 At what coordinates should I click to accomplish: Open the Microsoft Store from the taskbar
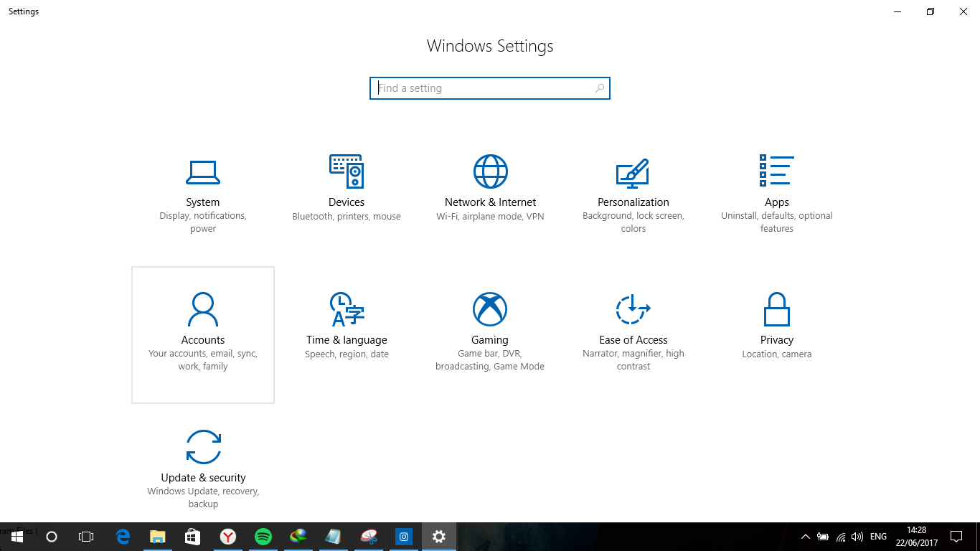coord(192,536)
